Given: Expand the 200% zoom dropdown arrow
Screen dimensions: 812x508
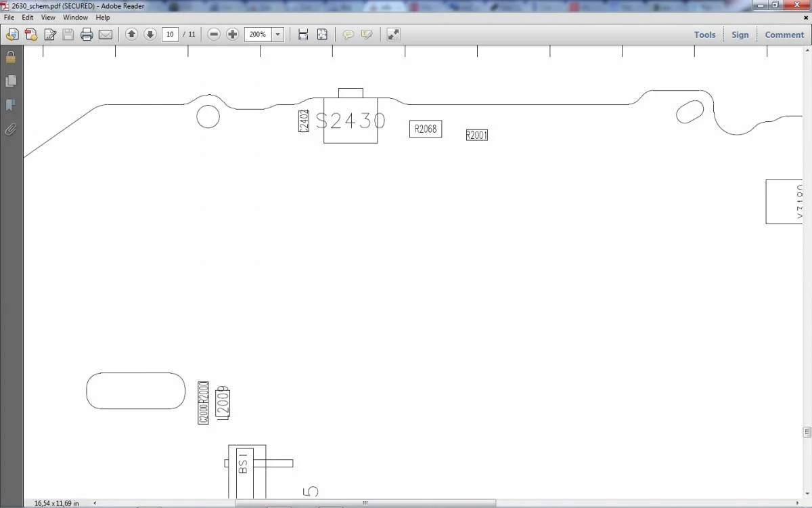Looking at the screenshot, I should [x=277, y=35].
